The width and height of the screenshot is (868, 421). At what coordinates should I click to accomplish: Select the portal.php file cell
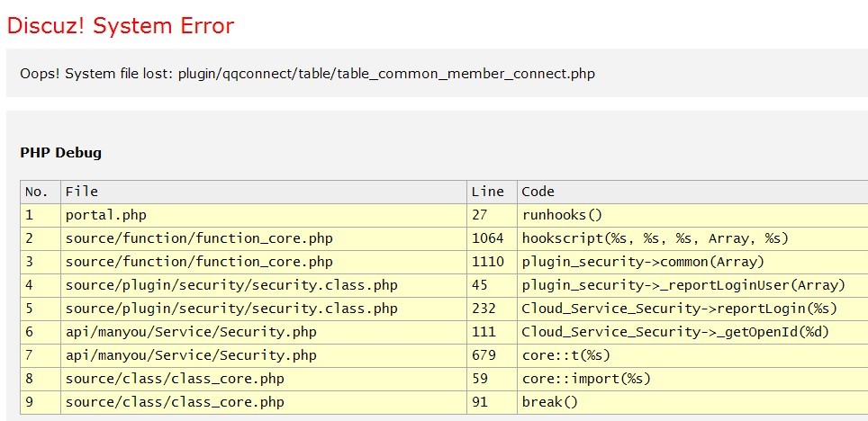264,215
